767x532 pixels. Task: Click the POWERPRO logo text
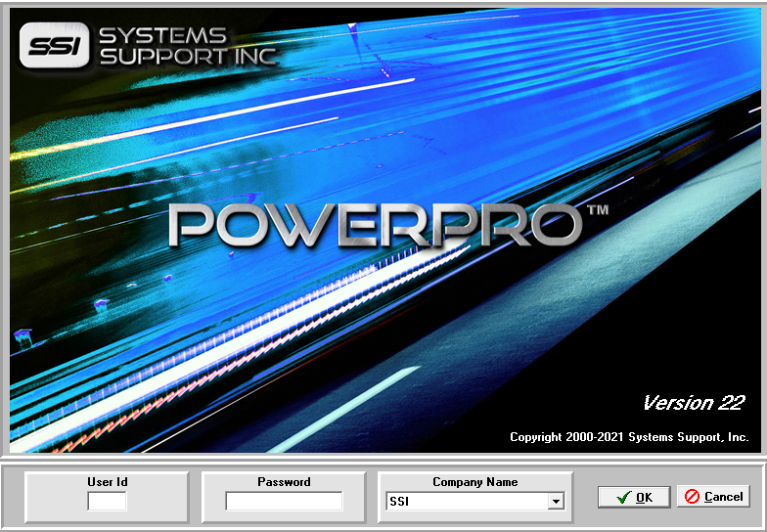coord(376,225)
